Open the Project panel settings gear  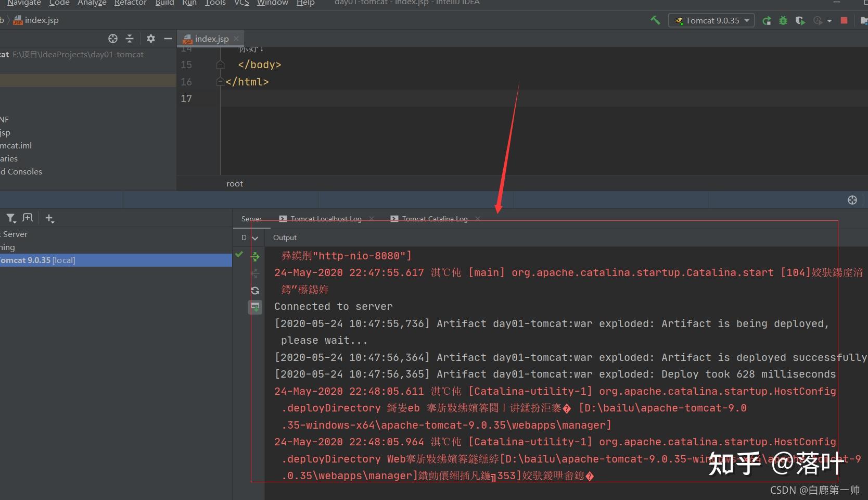[x=151, y=39]
